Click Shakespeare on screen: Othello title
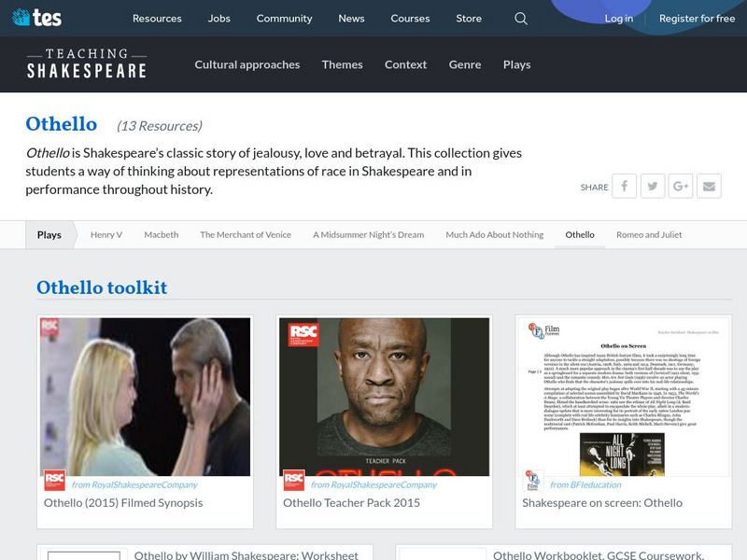This screenshot has height=560, width=747. (602, 503)
